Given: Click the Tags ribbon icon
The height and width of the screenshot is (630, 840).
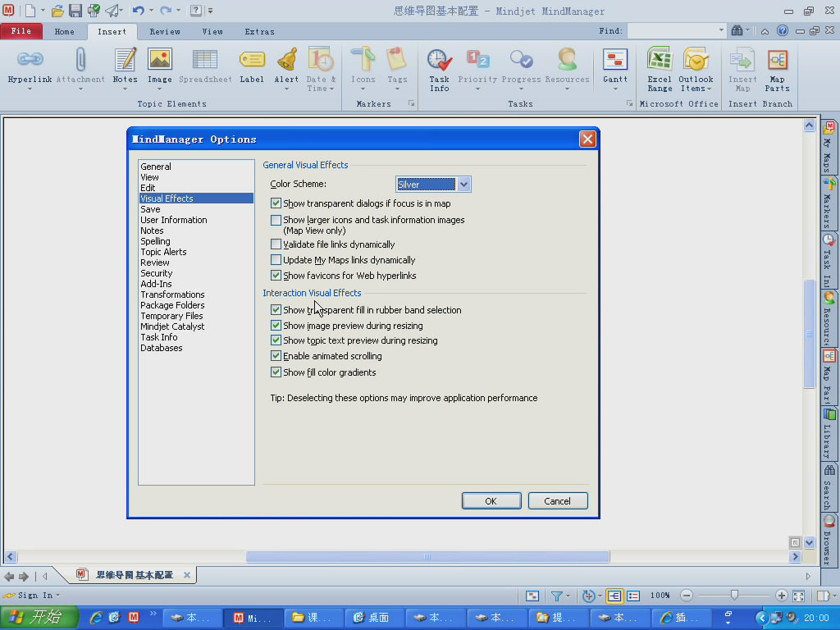Looking at the screenshot, I should [x=397, y=59].
